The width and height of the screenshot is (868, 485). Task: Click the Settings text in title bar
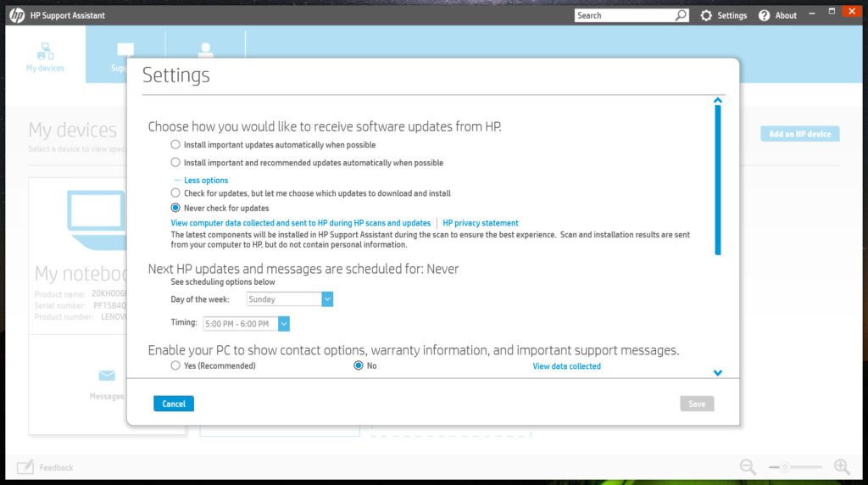[x=732, y=15]
